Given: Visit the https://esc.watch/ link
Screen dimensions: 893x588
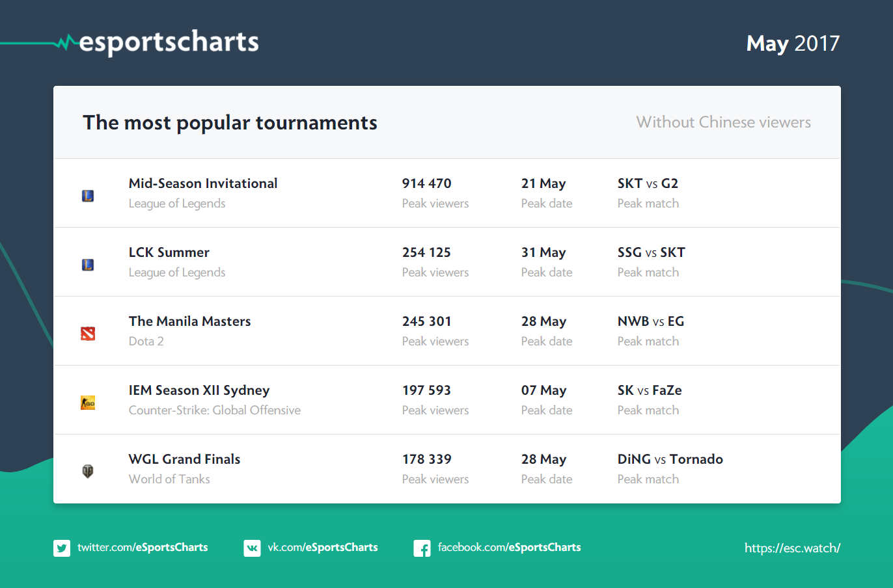Looking at the screenshot, I should (792, 548).
